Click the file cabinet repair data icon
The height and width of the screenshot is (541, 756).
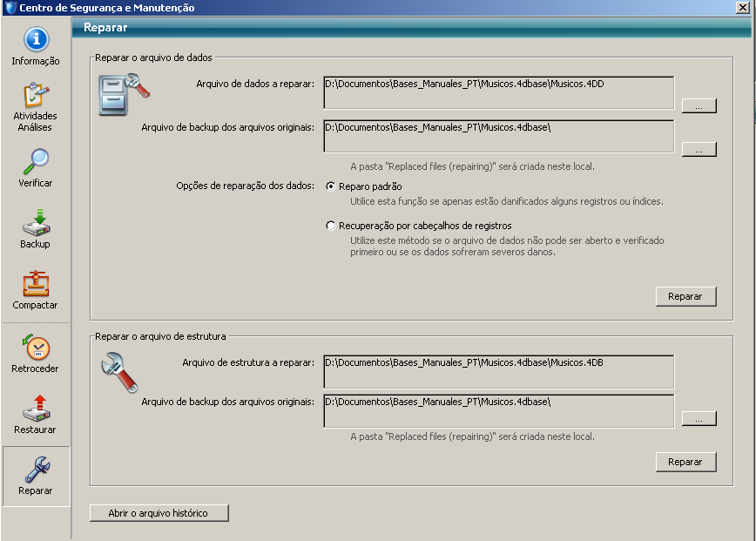click(124, 94)
